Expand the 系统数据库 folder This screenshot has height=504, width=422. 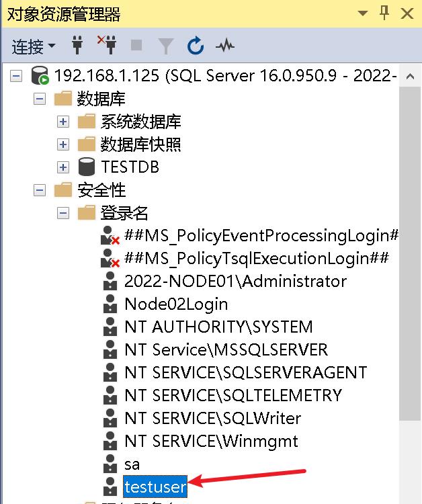63,122
